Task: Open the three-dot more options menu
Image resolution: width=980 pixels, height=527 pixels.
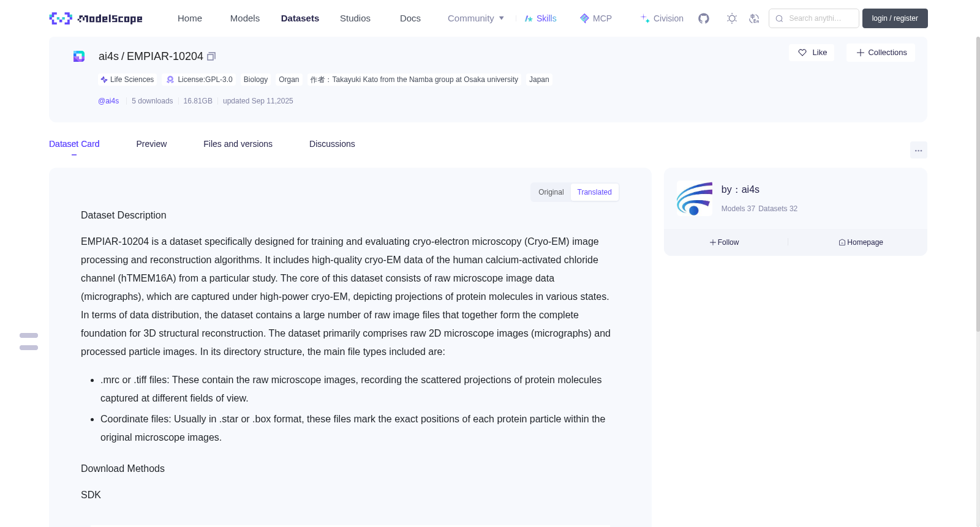Action: click(x=918, y=150)
